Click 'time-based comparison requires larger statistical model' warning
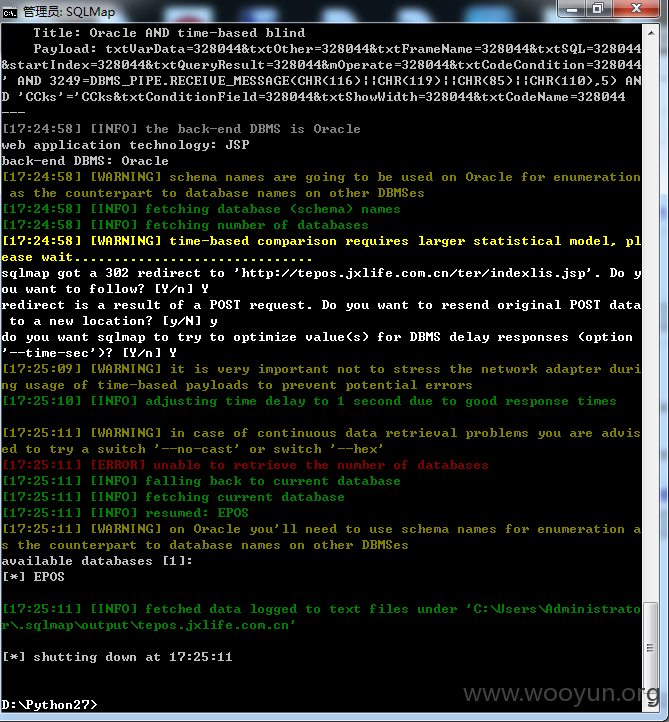Image resolution: width=669 pixels, height=722 pixels. [321, 249]
